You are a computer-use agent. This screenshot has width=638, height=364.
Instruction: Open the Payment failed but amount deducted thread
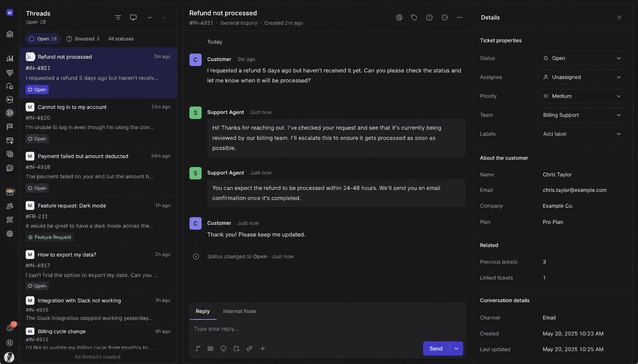click(98, 172)
